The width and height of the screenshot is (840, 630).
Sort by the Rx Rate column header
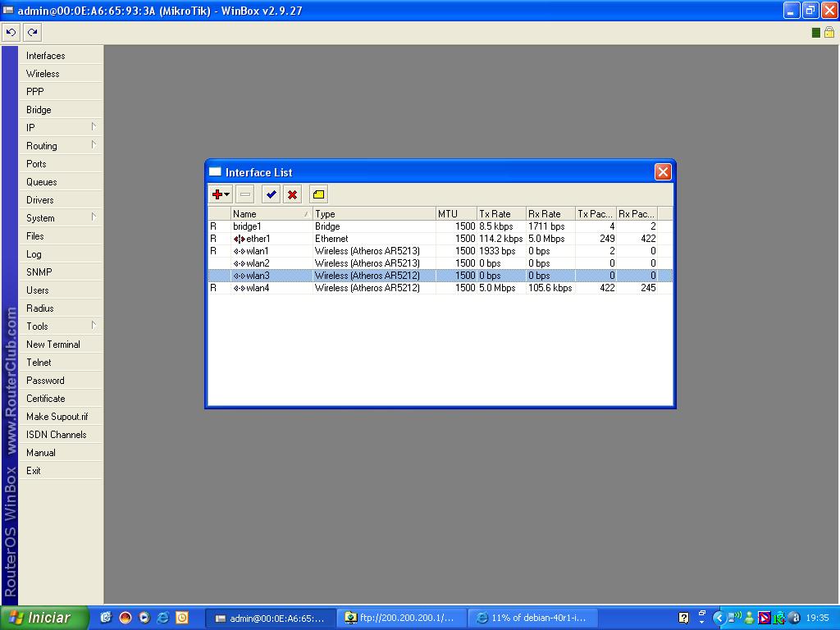[550, 214]
